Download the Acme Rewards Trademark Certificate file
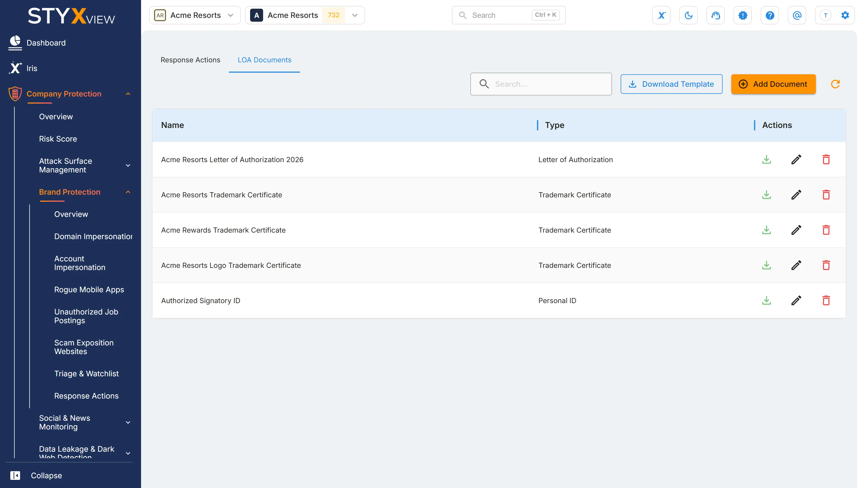This screenshot has width=868, height=488. pyautogui.click(x=766, y=230)
